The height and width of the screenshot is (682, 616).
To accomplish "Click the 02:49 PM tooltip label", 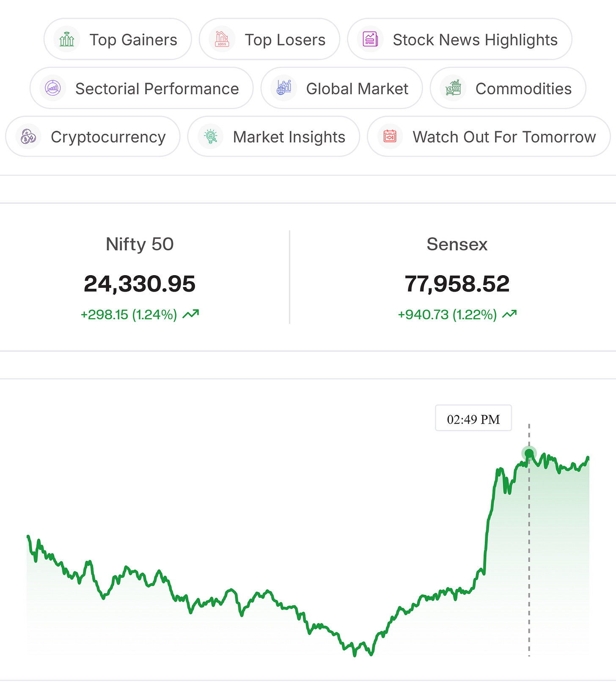I will tap(473, 418).
